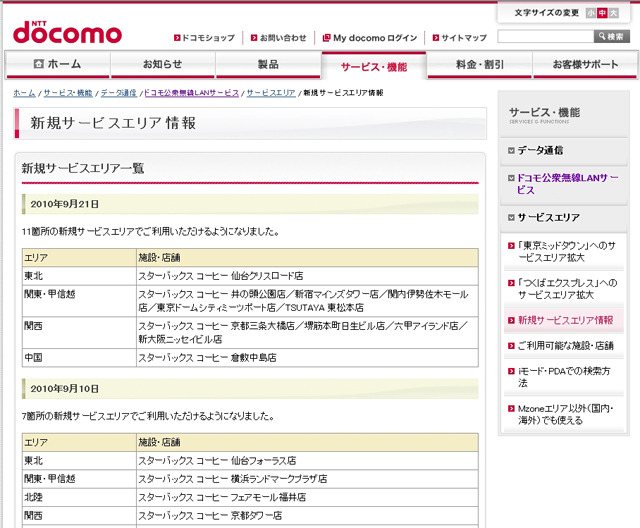The width and height of the screenshot is (640, 528).
Task: Click the 新規サービスエリア一覧 heading
Action: pos(83,168)
